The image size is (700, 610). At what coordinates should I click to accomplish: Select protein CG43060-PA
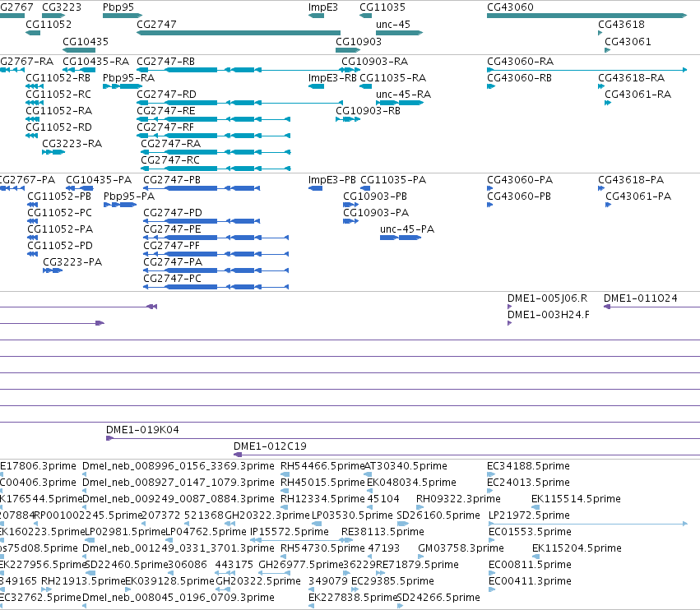pyautogui.click(x=520, y=180)
